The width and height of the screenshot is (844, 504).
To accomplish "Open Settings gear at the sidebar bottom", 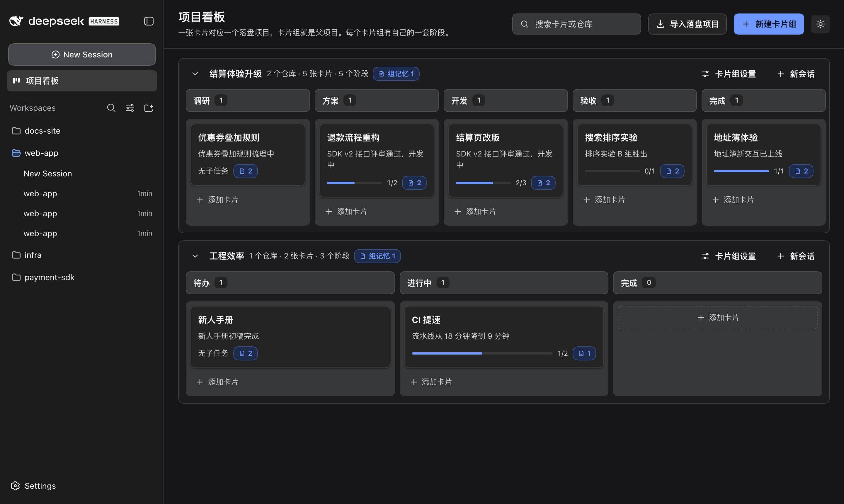I will click(15, 486).
